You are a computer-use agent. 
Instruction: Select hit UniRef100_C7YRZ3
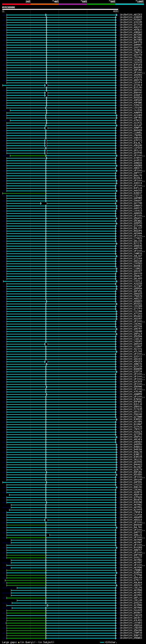click(x=131, y=239)
